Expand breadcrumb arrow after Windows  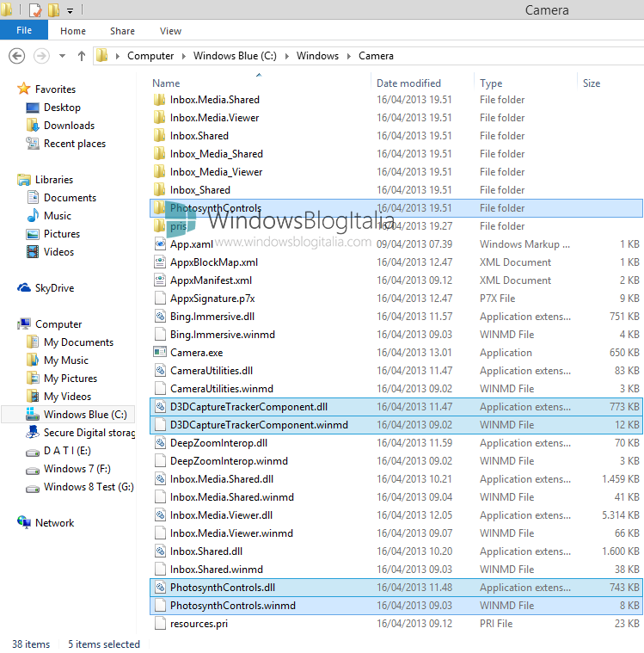pos(349,56)
